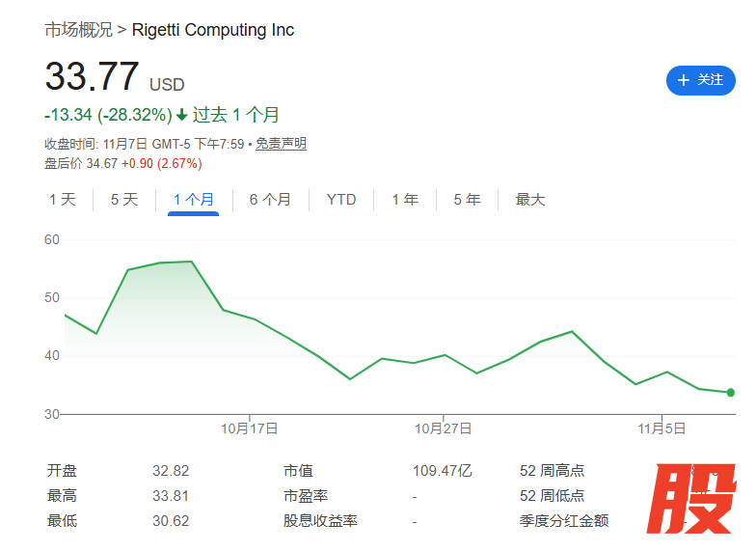Click the 11月5日 date label on the chart axis
Screen dimensions: 756x552
click(x=661, y=428)
